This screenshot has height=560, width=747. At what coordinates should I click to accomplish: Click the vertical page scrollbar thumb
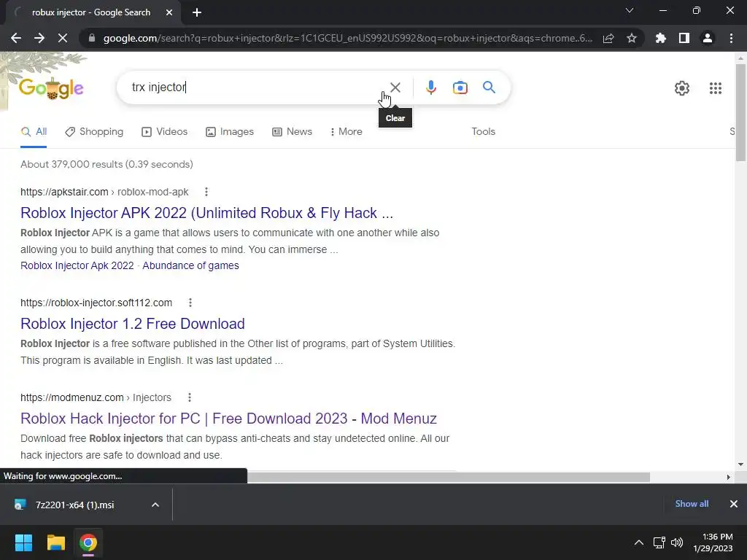[740, 112]
